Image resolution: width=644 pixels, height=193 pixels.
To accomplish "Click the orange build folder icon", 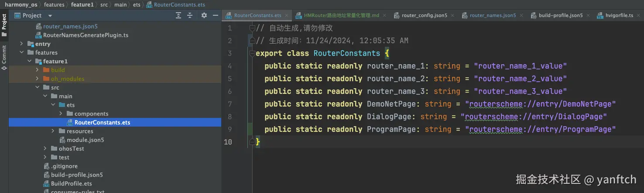I will click(46, 70).
